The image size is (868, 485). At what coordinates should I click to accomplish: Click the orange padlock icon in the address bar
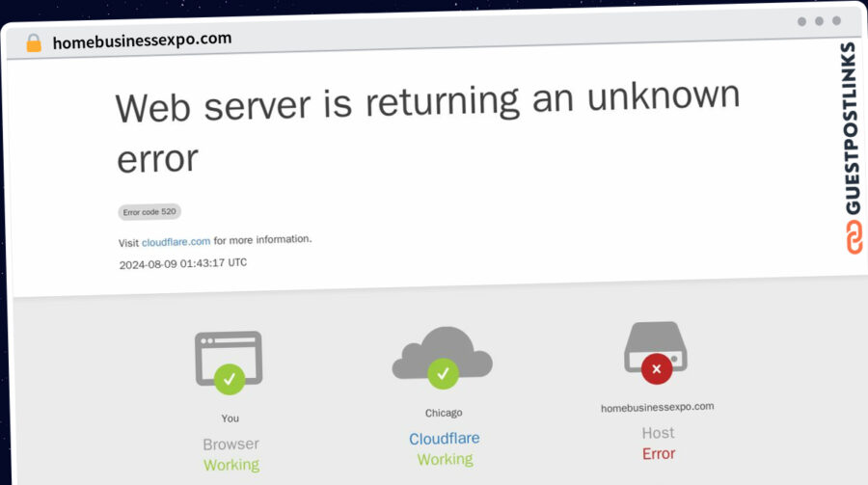pyautogui.click(x=34, y=42)
